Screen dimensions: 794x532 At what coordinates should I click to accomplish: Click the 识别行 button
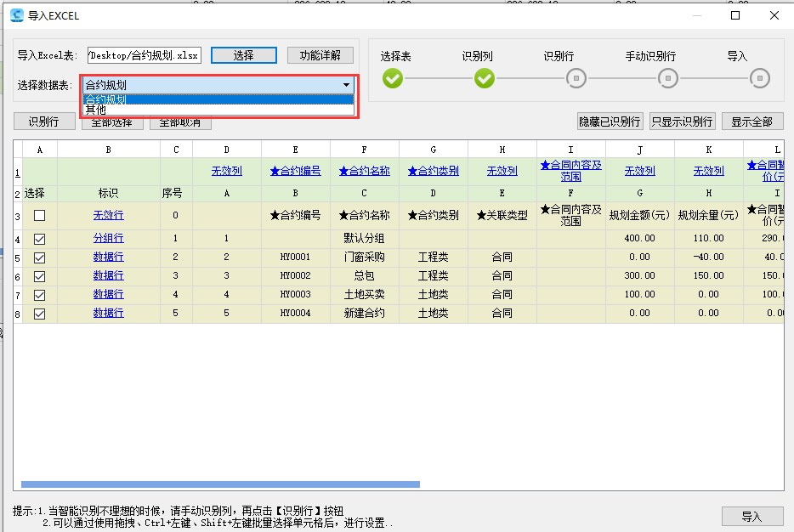tap(44, 122)
